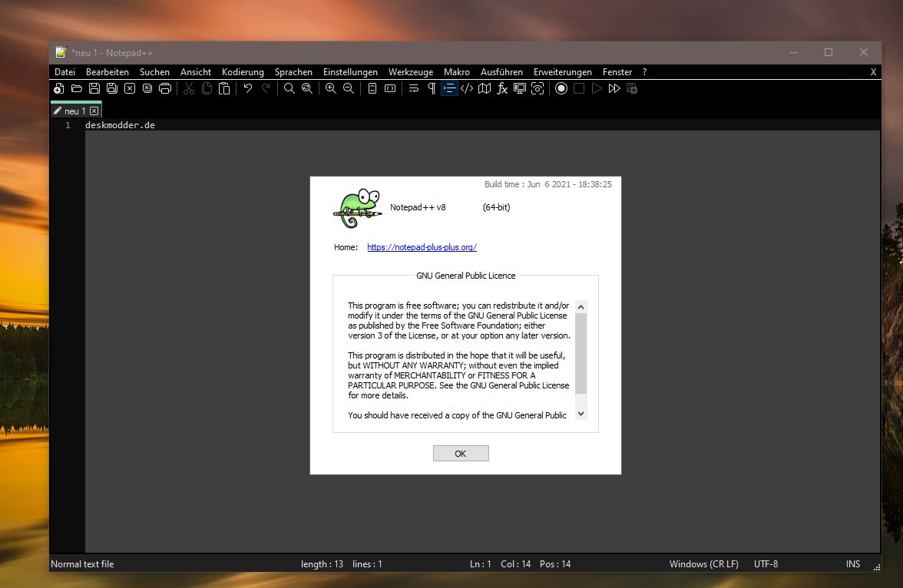Click licence text scrollbar up arrow

(x=580, y=307)
